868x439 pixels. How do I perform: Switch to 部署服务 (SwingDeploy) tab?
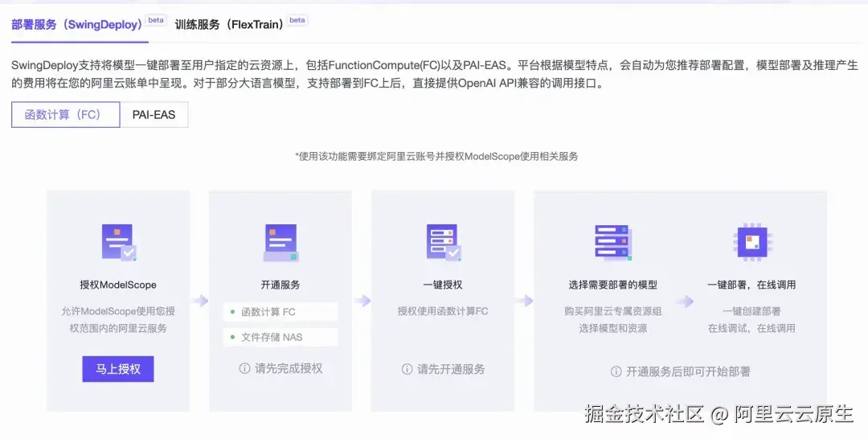click(77, 25)
